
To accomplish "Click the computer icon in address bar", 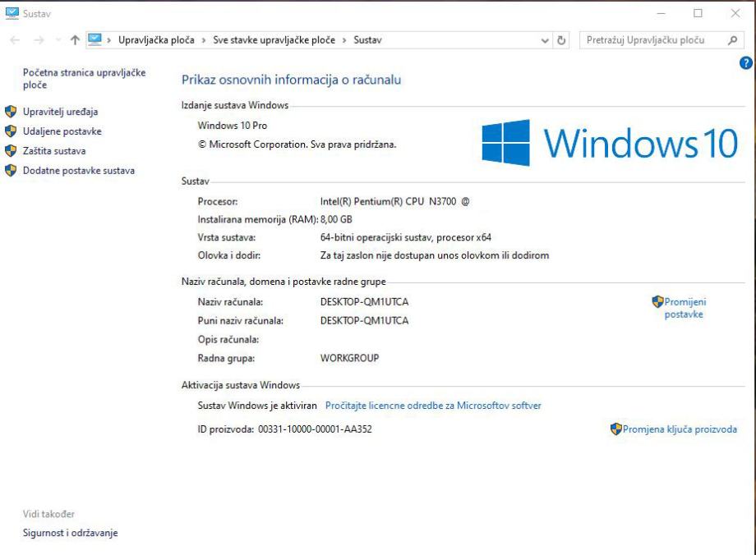I will tap(95, 39).
